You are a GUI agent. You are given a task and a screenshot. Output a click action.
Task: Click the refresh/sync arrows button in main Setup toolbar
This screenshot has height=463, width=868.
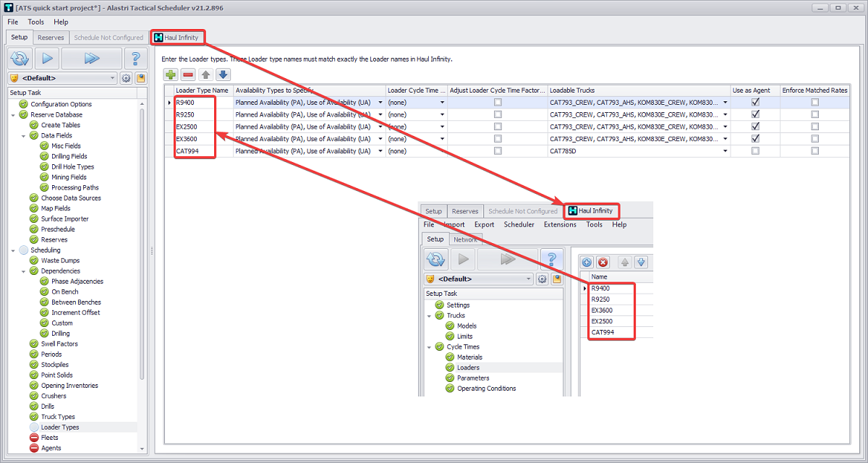click(20, 59)
